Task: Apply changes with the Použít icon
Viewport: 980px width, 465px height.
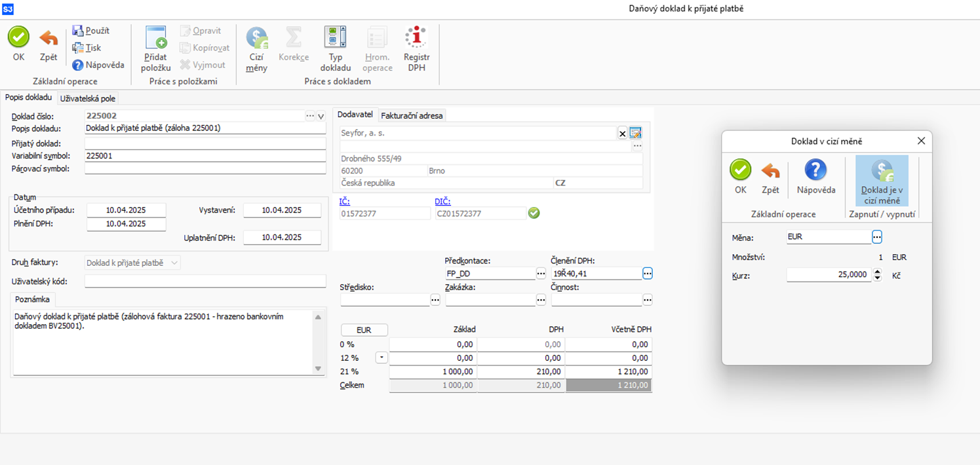Action: [x=90, y=31]
